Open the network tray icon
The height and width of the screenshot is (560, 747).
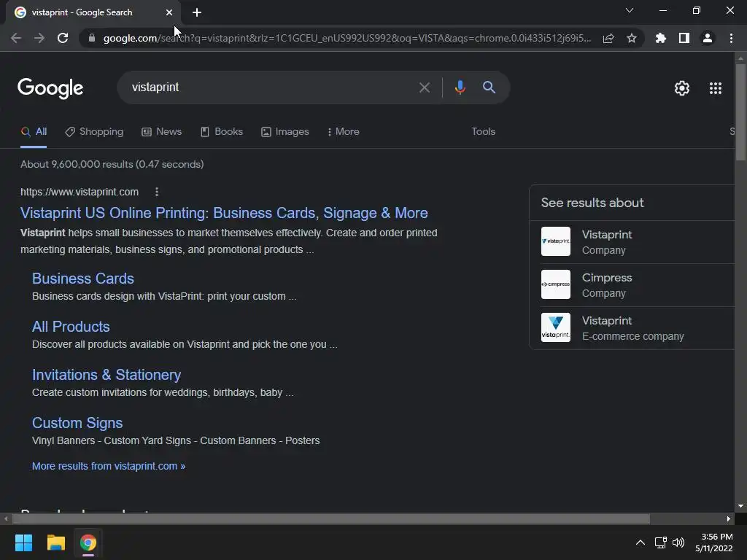(x=660, y=542)
